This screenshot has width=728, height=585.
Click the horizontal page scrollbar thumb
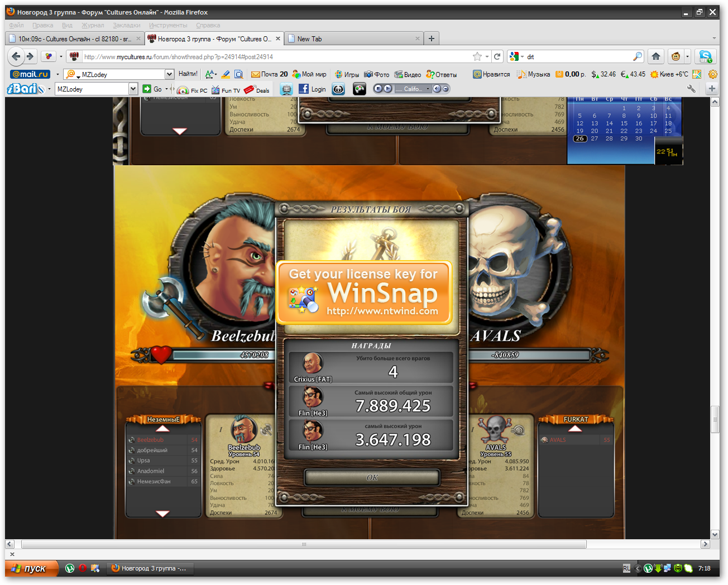(304, 544)
